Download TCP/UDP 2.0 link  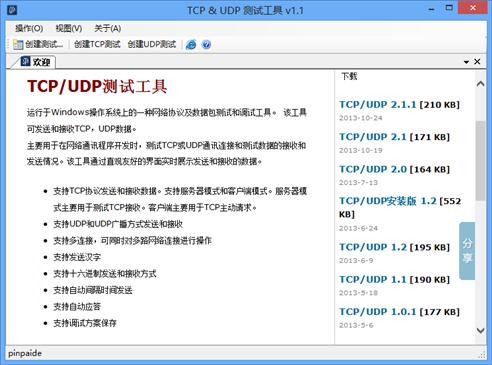373,169
